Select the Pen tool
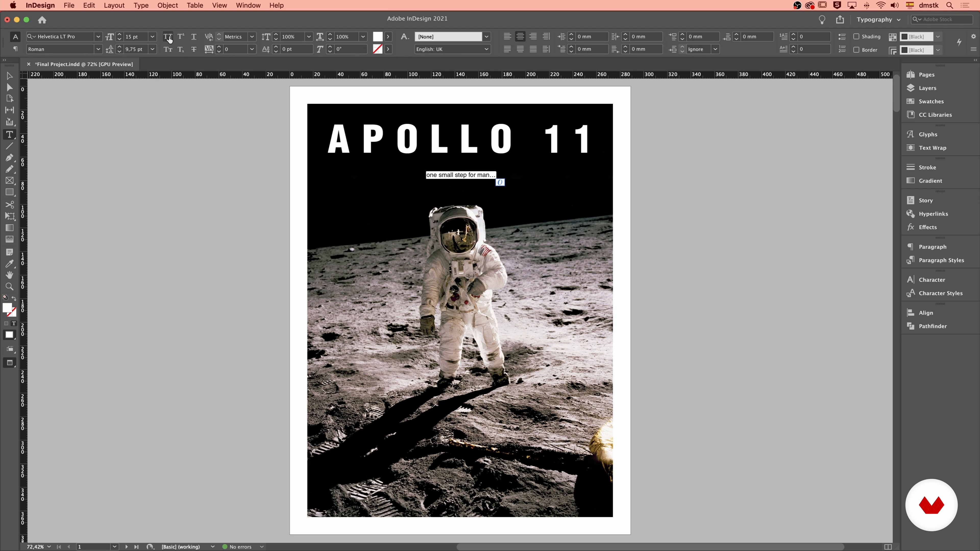This screenshot has height=551, width=980. pyautogui.click(x=9, y=157)
